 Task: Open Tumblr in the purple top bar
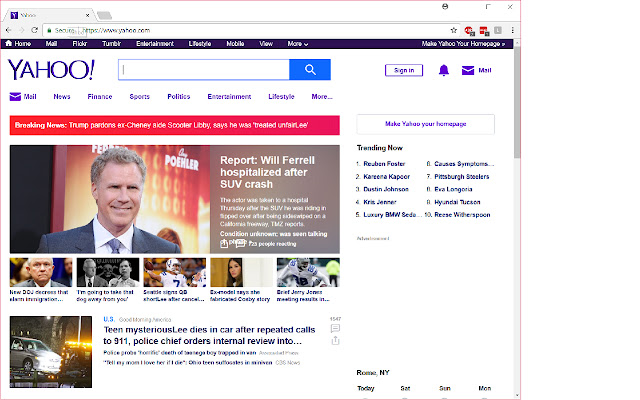click(111, 44)
